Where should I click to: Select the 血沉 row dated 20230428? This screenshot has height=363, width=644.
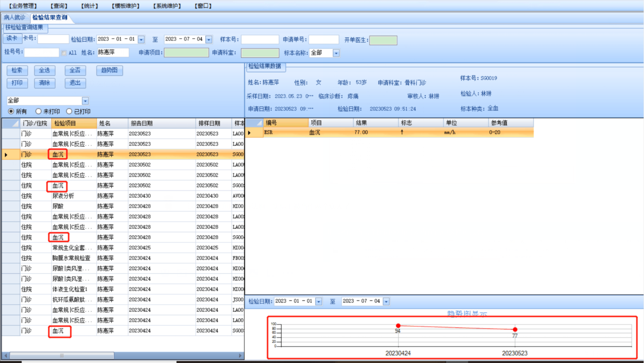click(x=123, y=238)
